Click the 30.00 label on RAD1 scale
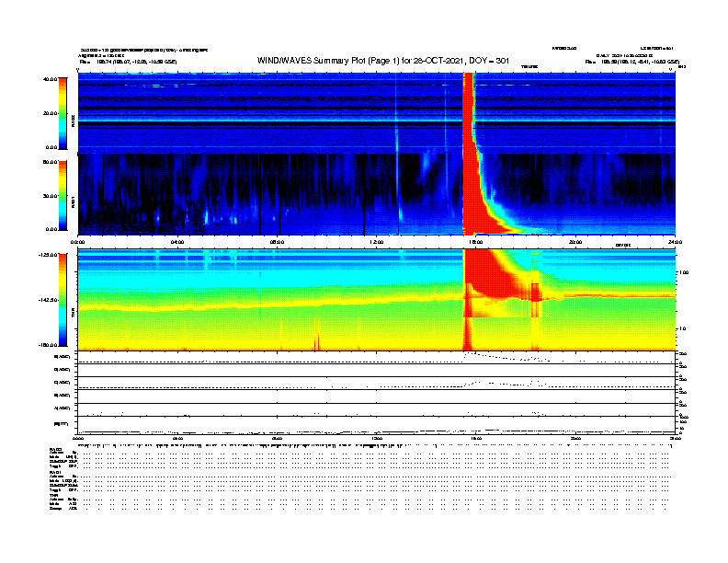728x563 pixels. 50,196
